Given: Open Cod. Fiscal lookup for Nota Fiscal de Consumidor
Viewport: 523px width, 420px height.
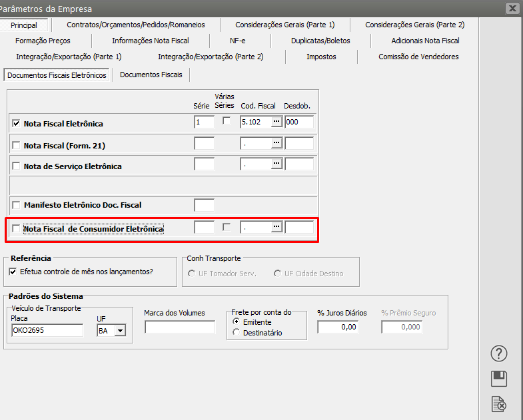Looking at the screenshot, I should coord(276,228).
